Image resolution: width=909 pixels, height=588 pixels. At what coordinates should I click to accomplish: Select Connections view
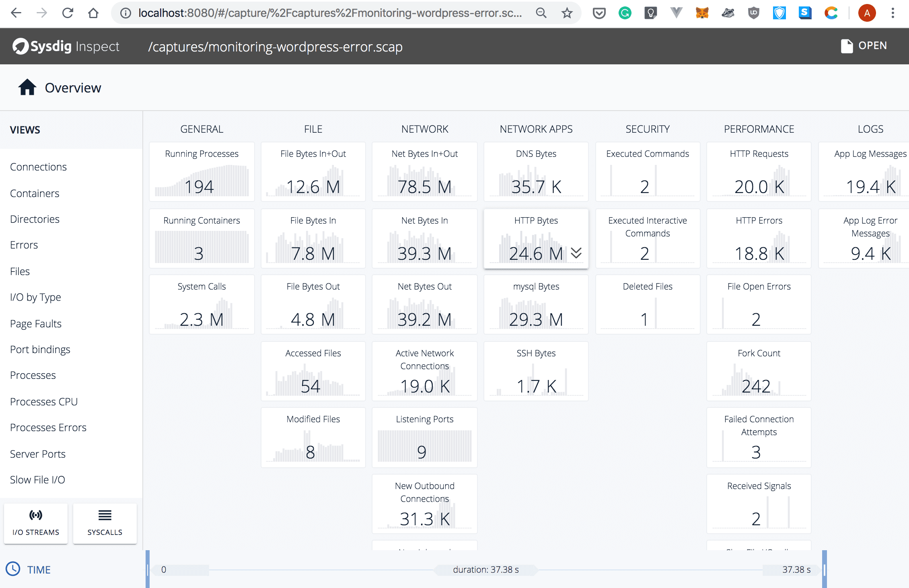click(38, 167)
